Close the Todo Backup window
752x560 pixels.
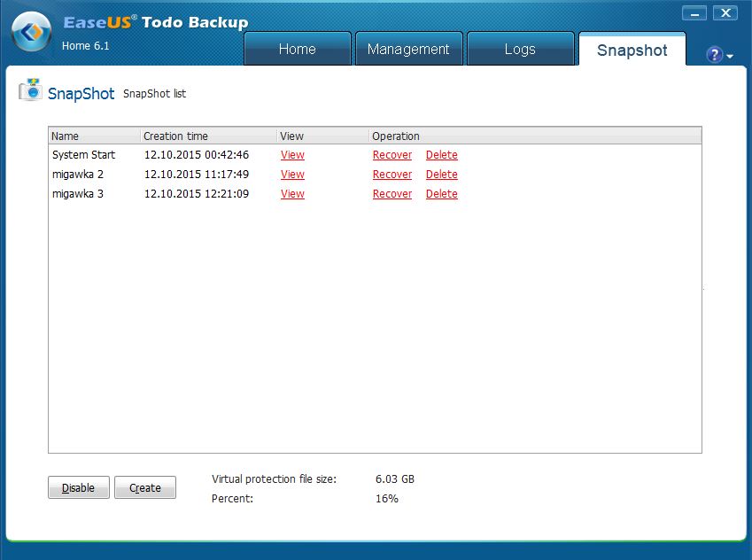(x=725, y=13)
